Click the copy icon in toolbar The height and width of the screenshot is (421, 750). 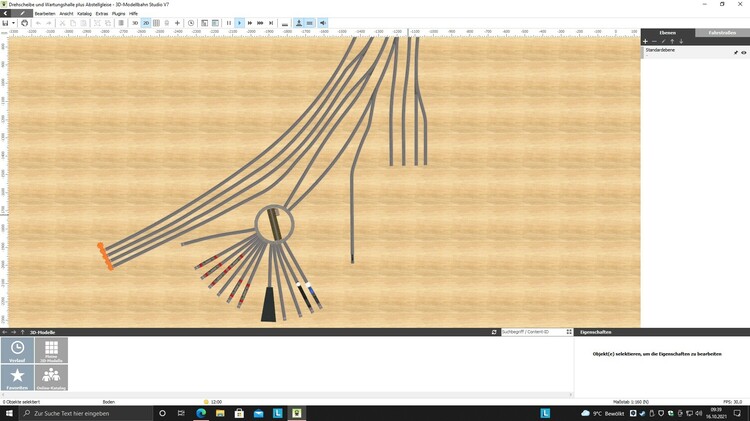73,23
